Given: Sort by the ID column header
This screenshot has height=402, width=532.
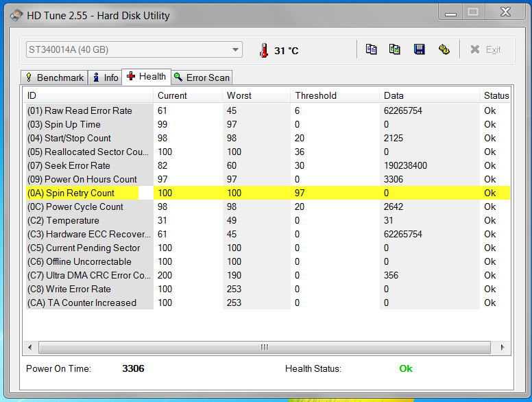Looking at the screenshot, I should (x=88, y=95).
